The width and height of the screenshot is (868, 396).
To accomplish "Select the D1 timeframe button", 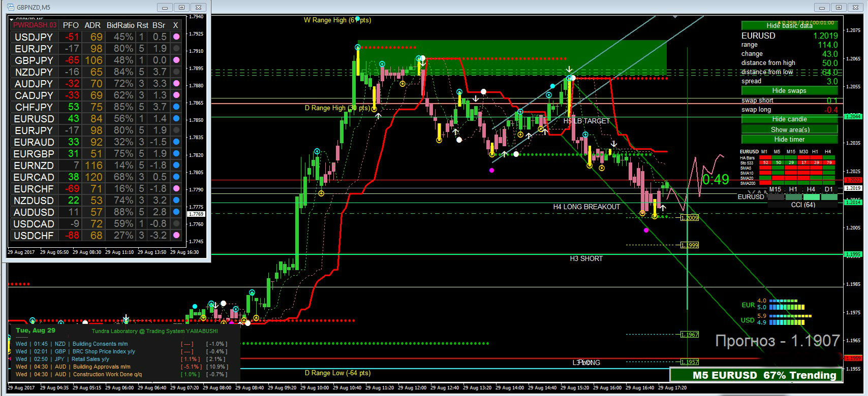I will pyautogui.click(x=829, y=189).
